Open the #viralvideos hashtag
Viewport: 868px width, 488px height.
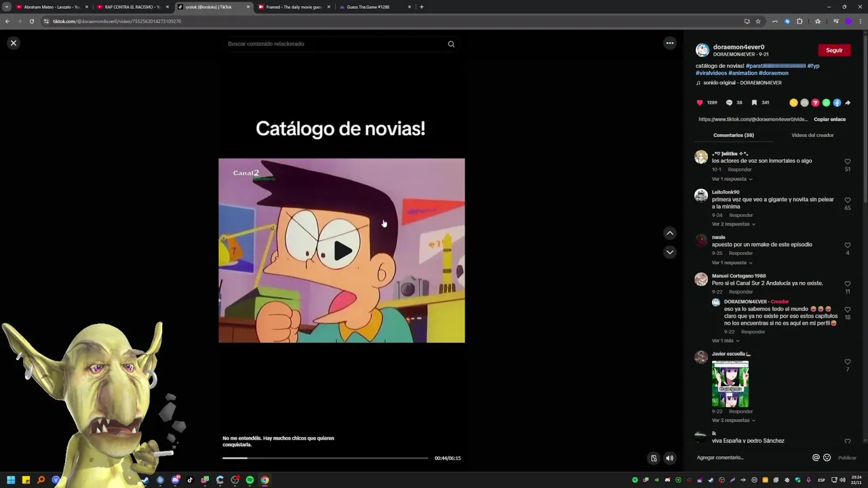(x=711, y=73)
